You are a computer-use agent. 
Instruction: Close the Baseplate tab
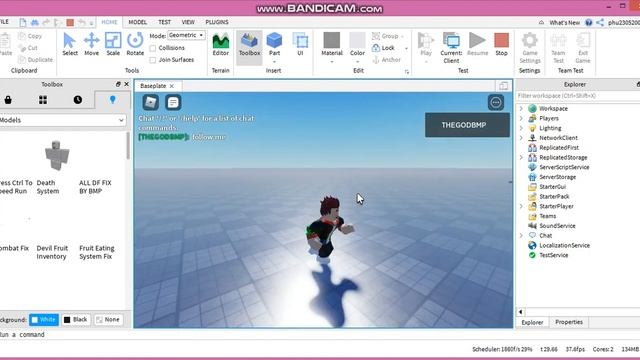pyautogui.click(x=172, y=86)
